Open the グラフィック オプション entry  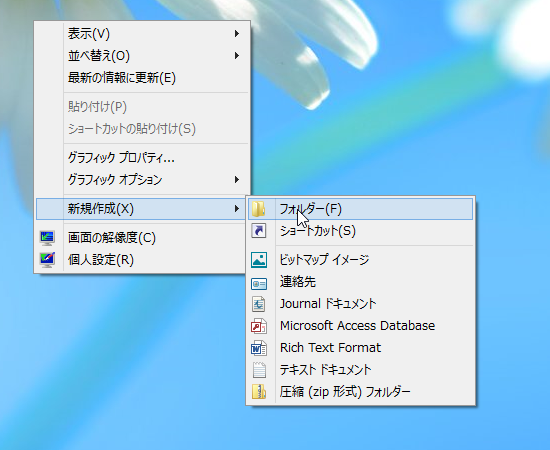[142, 180]
